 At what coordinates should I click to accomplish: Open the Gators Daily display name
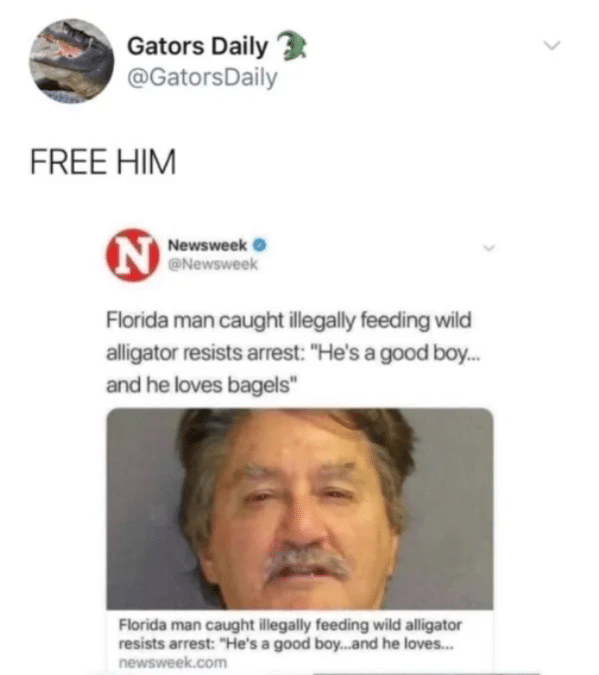click(x=198, y=46)
